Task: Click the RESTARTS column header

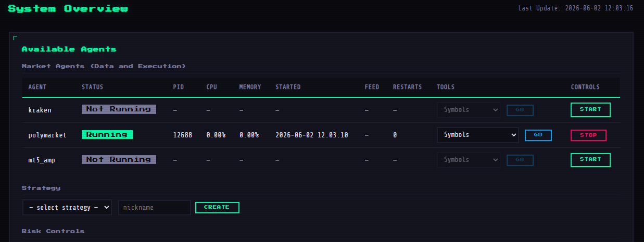Action: 408,87
